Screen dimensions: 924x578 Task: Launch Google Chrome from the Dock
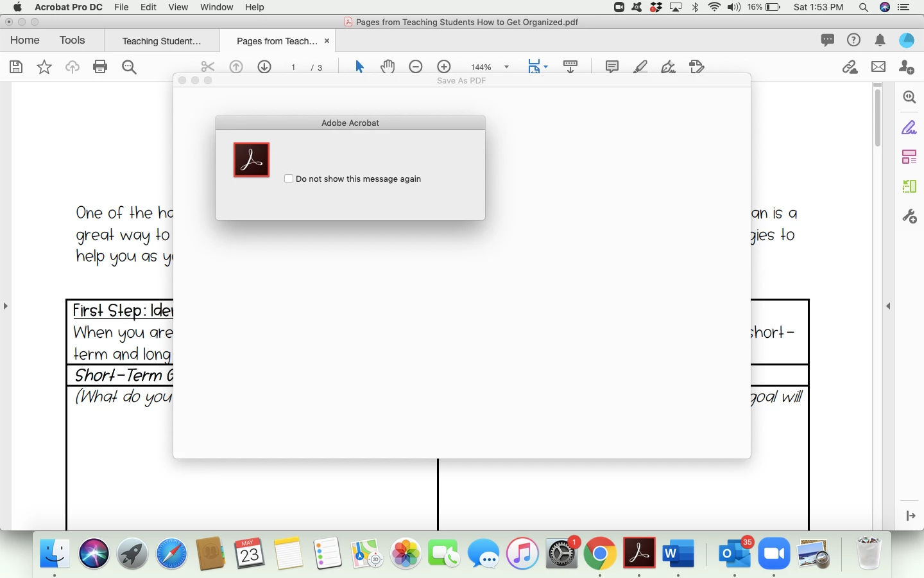[x=601, y=553]
